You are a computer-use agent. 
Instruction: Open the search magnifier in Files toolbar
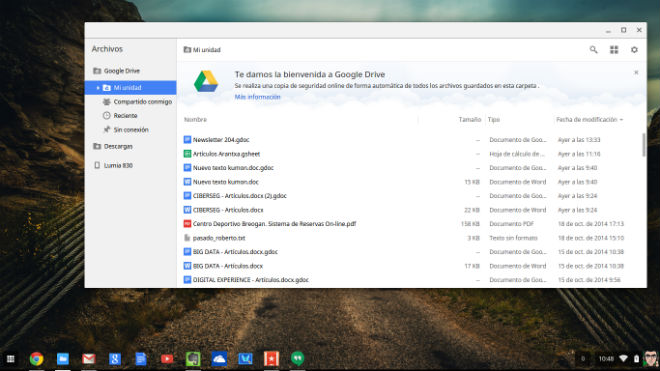click(593, 50)
